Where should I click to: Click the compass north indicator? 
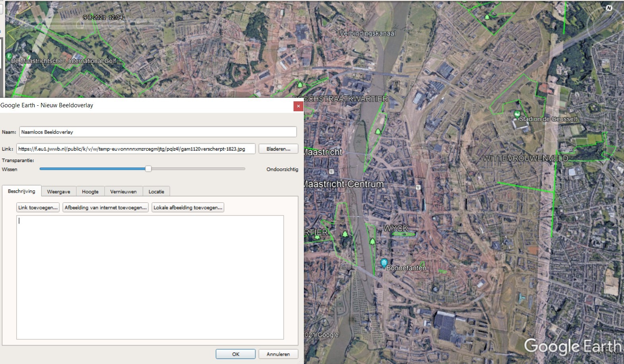608,8
